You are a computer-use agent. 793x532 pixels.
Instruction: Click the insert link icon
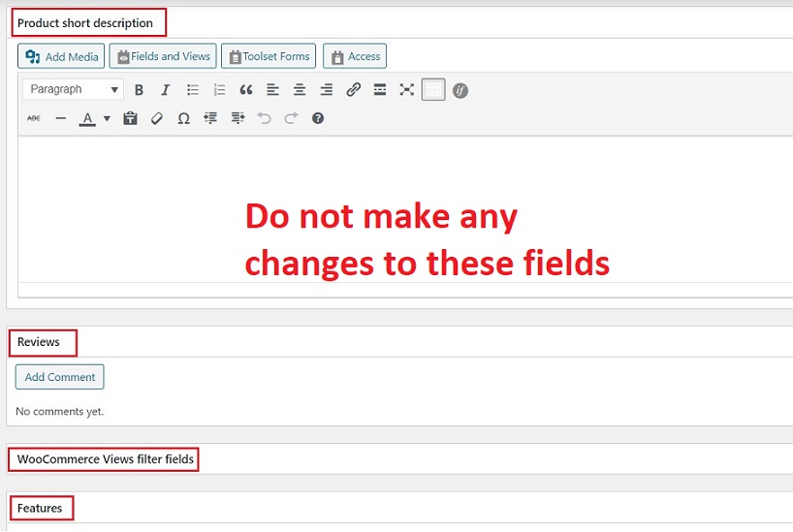[353, 90]
